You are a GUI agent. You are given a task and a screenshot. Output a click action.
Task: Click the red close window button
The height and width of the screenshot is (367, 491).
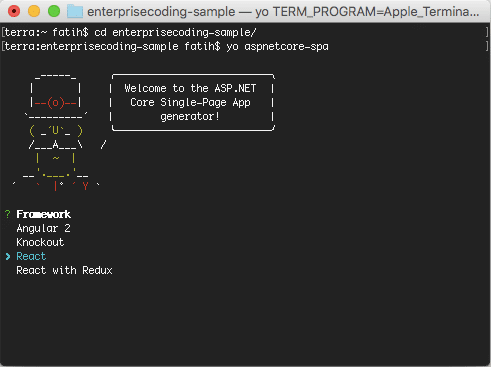tap(14, 11)
